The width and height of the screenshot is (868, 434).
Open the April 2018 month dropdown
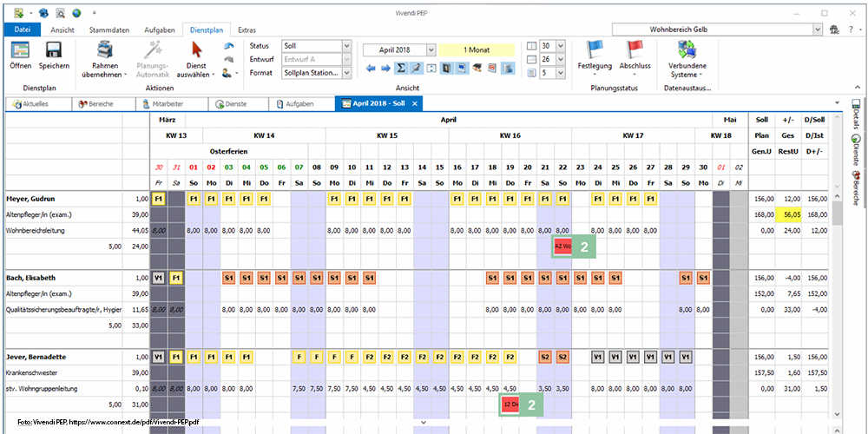[431, 49]
